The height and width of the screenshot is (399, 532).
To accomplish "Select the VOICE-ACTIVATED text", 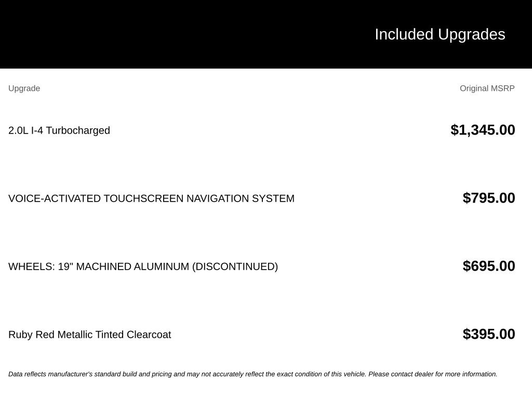I will coord(54,198).
